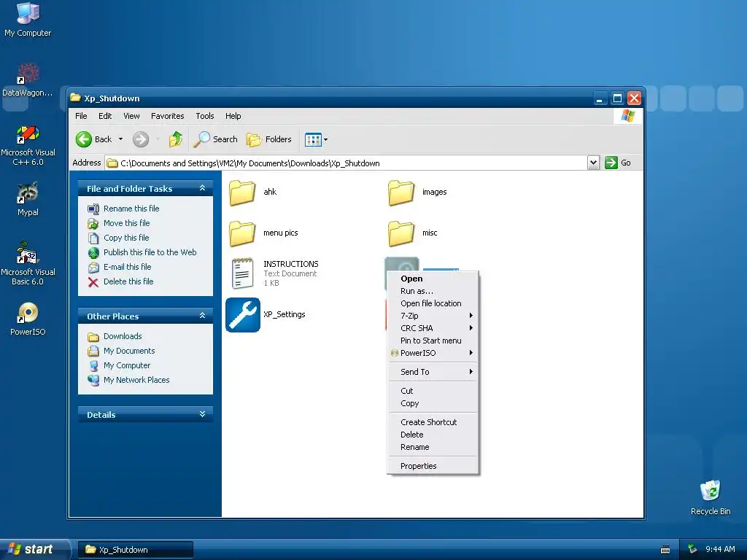Expand the Details panel
Image resolution: width=747 pixels, height=560 pixels.
click(x=203, y=414)
